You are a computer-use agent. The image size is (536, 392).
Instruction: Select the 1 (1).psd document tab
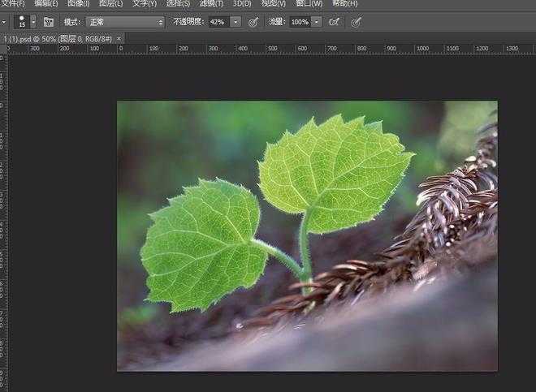click(x=57, y=38)
